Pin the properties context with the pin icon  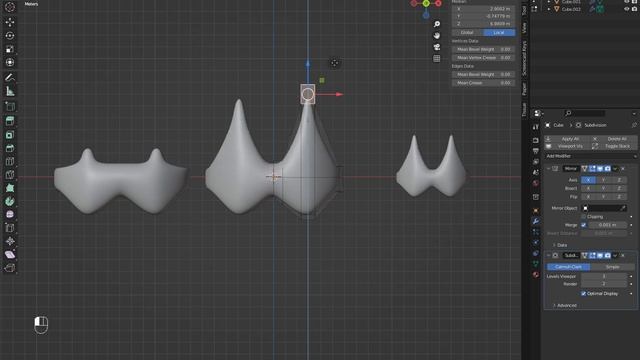[634, 125]
